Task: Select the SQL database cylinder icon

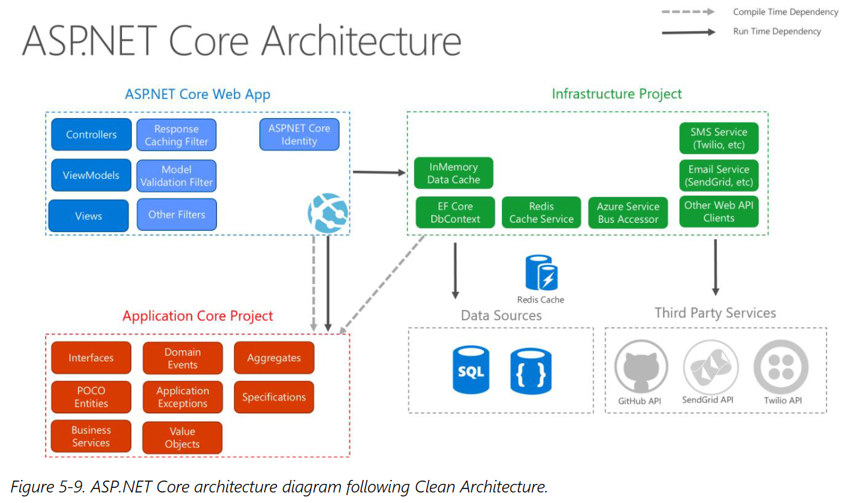Action: click(x=471, y=370)
